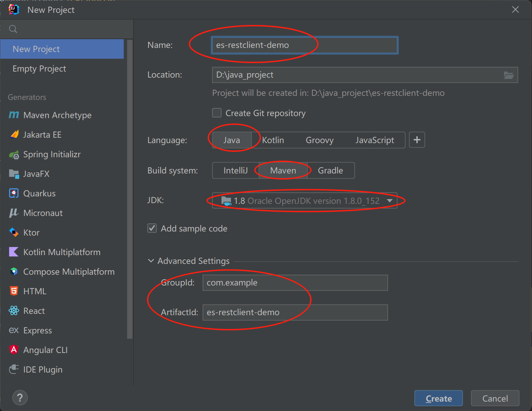Viewport: 532px width, 411px height.
Task: Open the Express generator entry
Action: click(x=62, y=330)
